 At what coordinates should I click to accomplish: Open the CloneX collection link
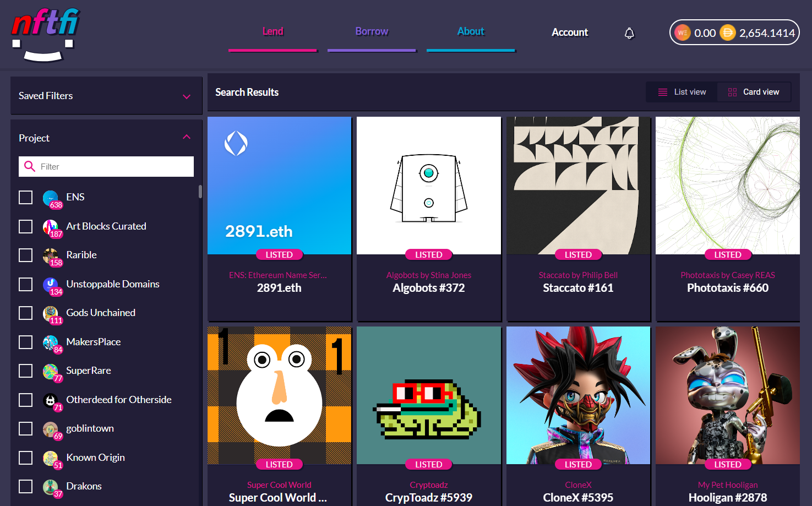[x=578, y=485]
